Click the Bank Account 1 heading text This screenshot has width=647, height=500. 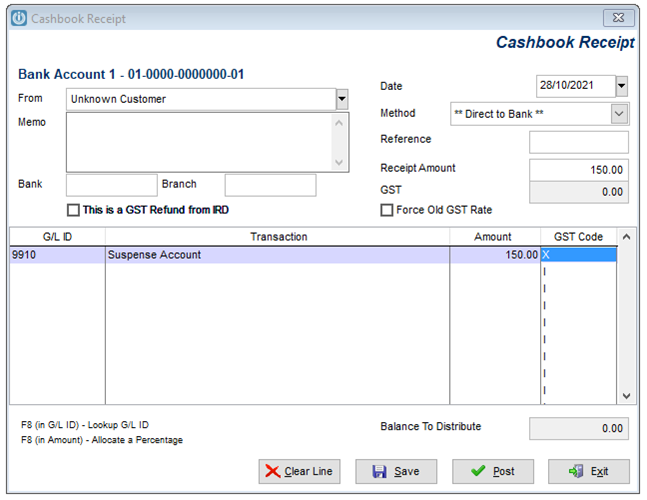[131, 74]
